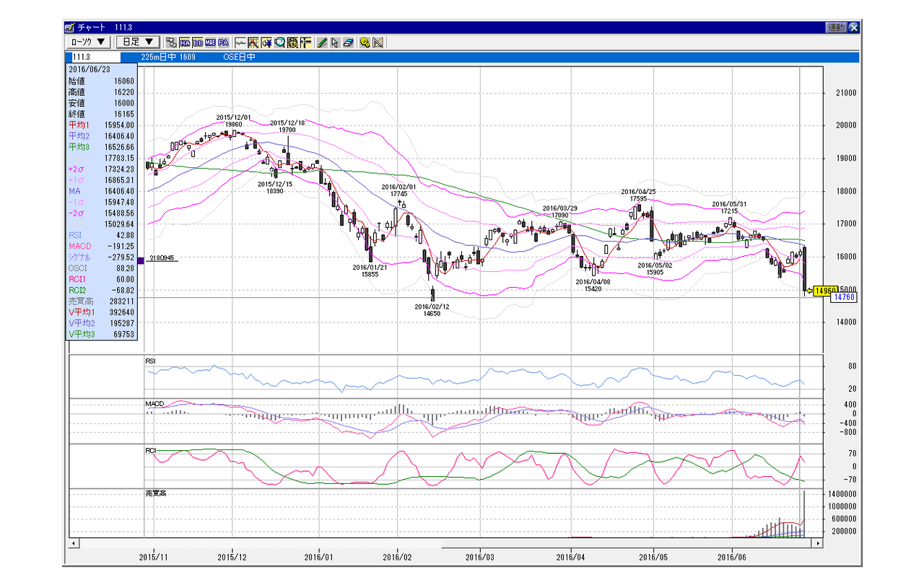Click the symbol code input field 111.3
This screenshot has height=585, width=924.
point(95,56)
